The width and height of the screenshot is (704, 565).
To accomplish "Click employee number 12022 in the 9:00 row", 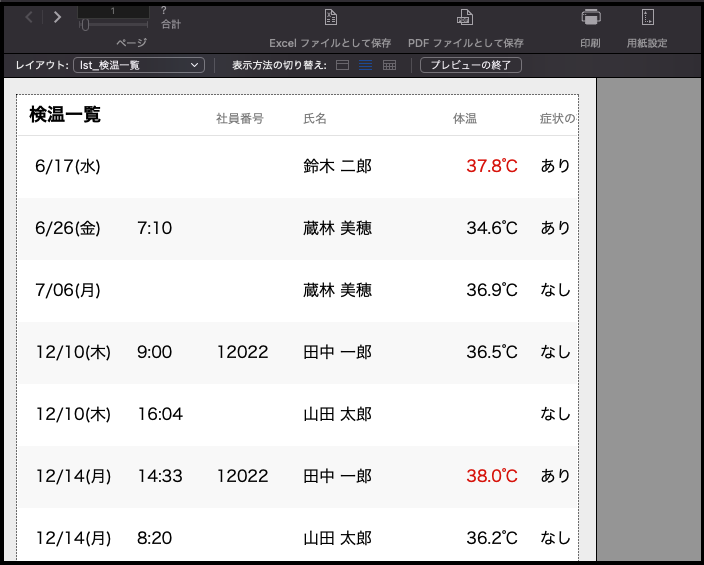I will pyautogui.click(x=242, y=352).
